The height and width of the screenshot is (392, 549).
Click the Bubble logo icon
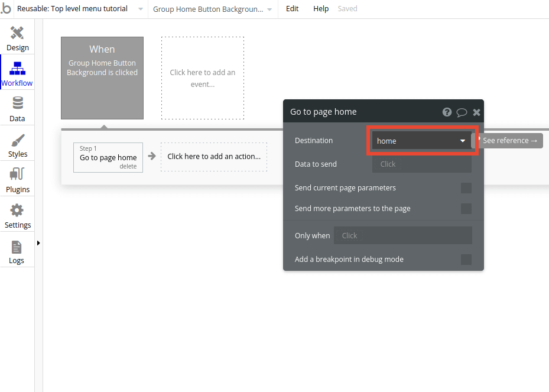tap(6, 8)
